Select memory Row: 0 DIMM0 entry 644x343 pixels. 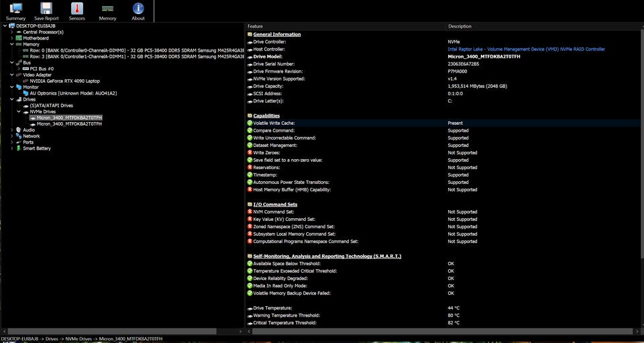click(x=137, y=50)
